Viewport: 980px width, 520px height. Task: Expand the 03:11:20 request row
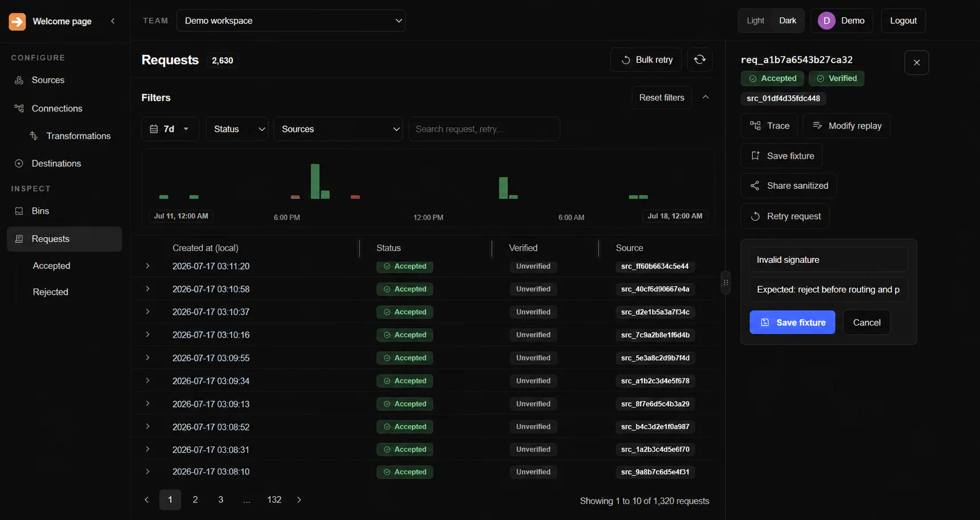(x=147, y=266)
